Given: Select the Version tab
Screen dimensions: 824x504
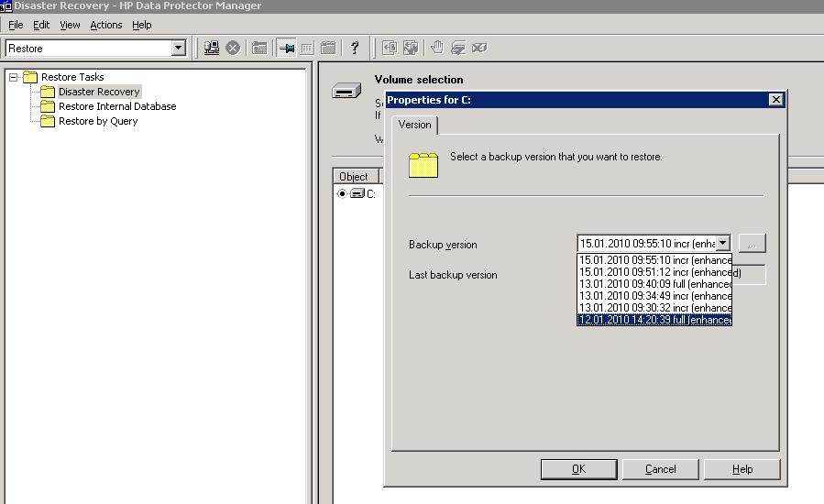Looking at the screenshot, I should pos(414,125).
